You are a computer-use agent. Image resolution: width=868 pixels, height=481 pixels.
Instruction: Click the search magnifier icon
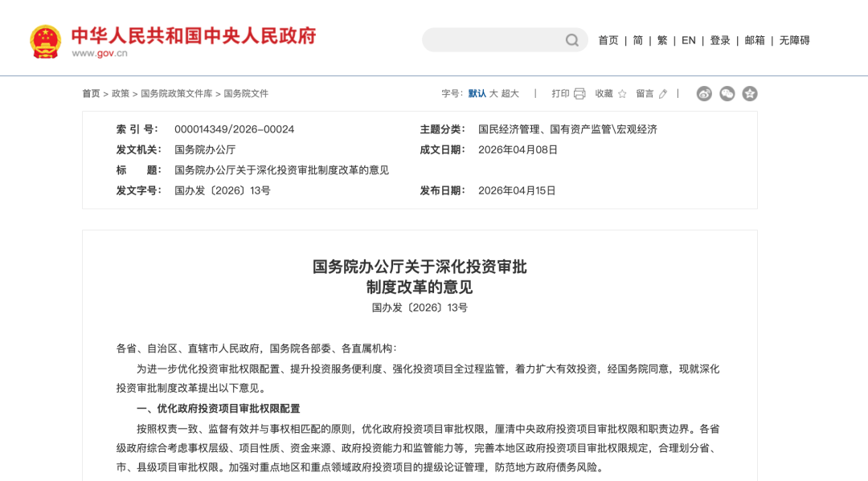pos(571,40)
